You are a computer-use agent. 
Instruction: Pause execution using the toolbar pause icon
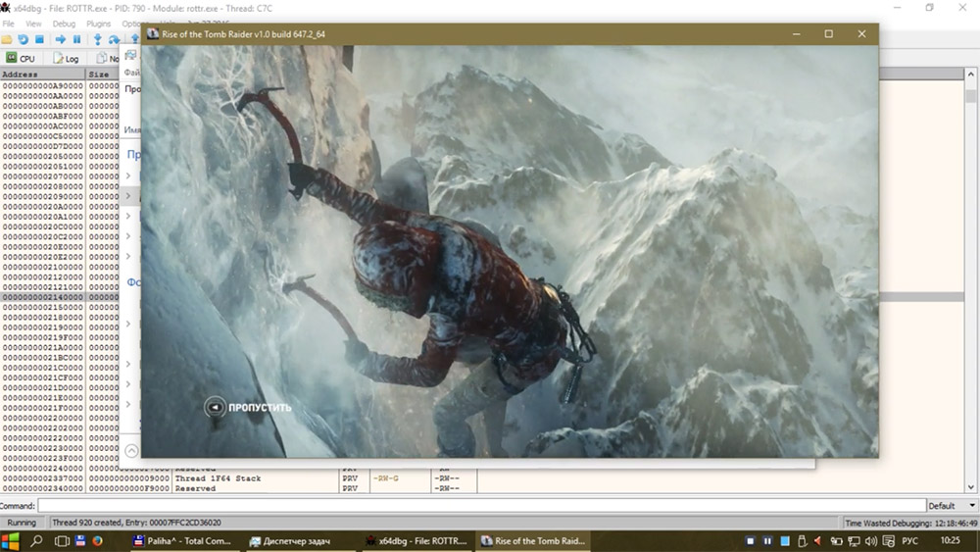[76, 39]
